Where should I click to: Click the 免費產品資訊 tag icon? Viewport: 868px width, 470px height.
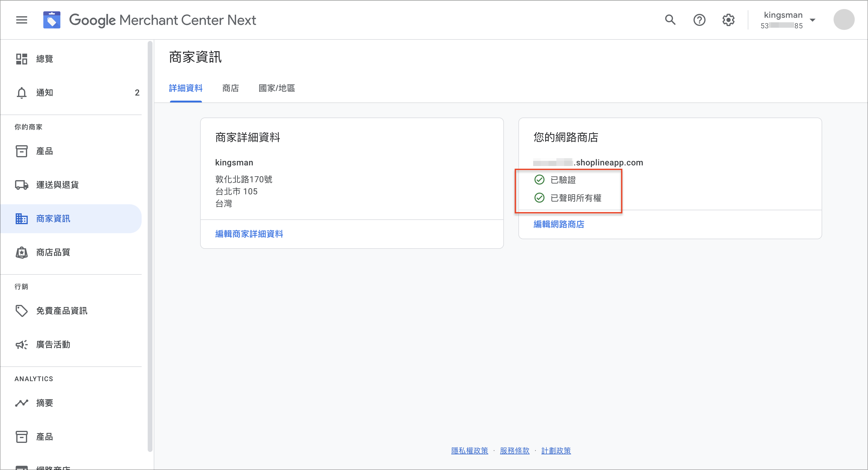[22, 311]
